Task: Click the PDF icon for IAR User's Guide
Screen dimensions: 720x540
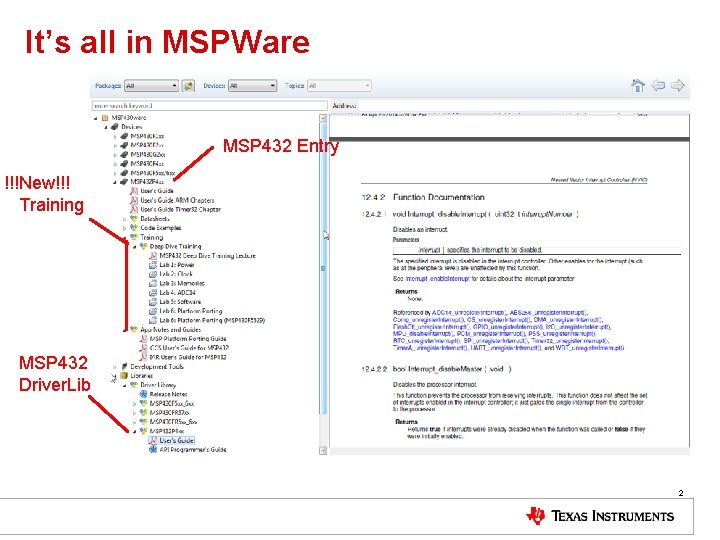Action: click(143, 357)
